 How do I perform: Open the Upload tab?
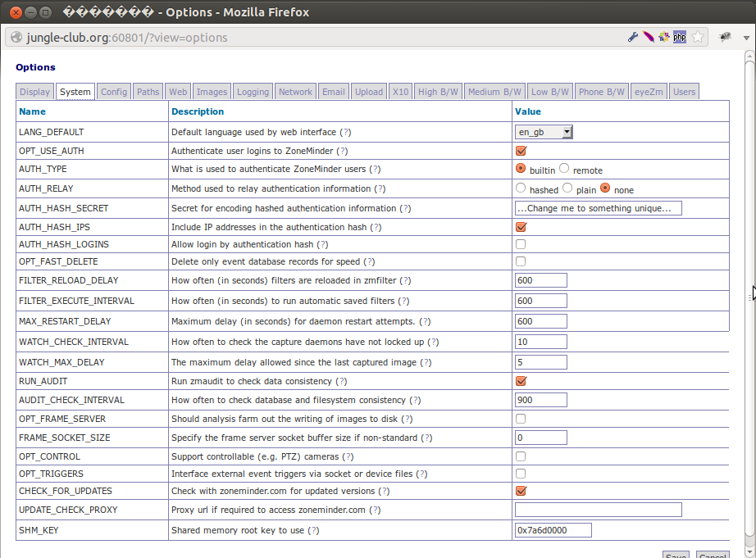[x=369, y=92]
